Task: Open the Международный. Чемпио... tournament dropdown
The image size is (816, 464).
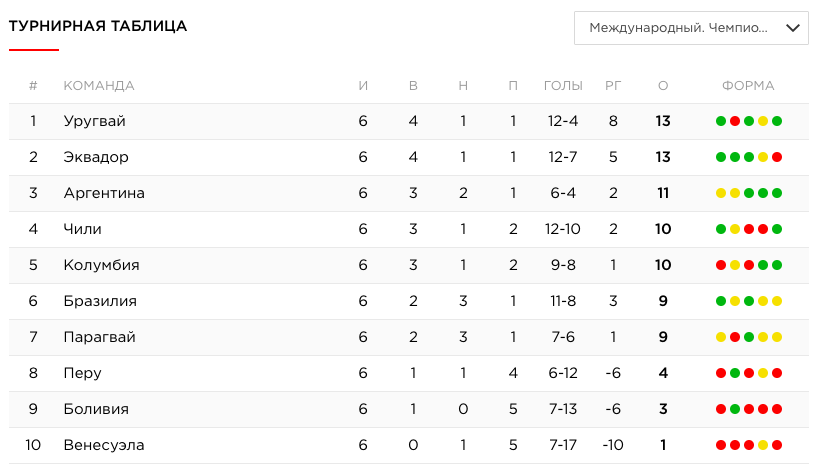Action: pos(691,28)
